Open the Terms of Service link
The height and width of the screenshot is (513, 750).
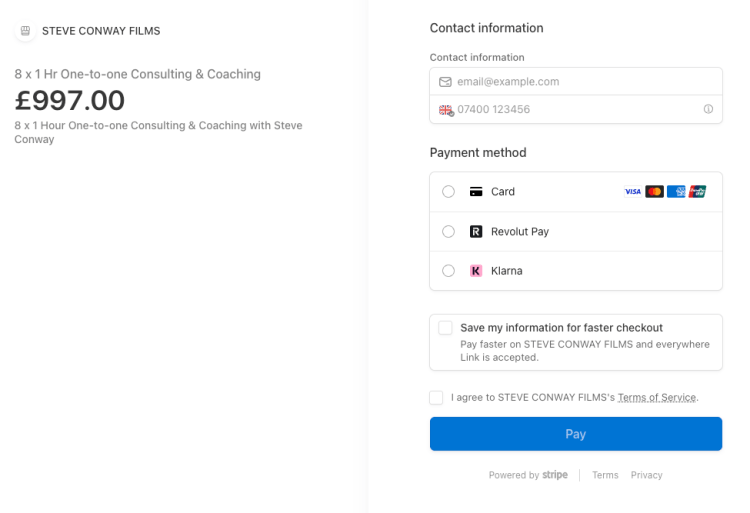point(656,398)
